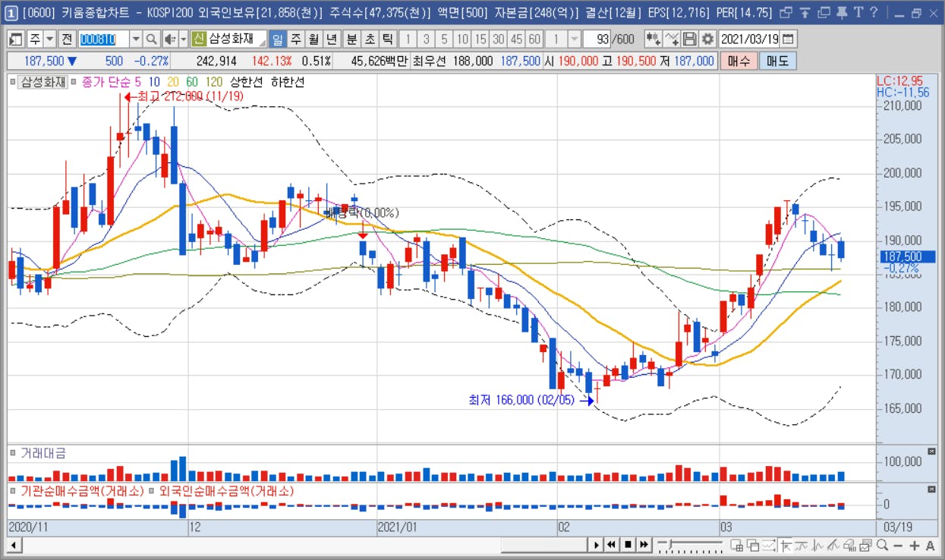945x560 pixels.
Task: Zoom in chart with plus icon
Action: pyautogui.click(x=914, y=545)
